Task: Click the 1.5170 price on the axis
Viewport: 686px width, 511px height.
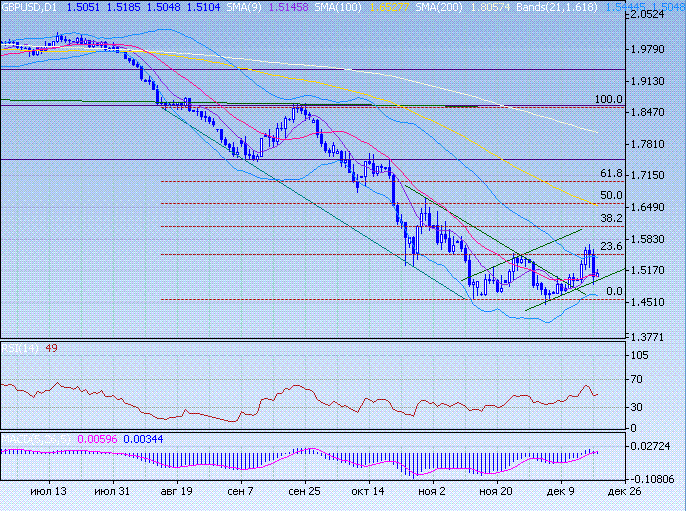Action: (x=660, y=270)
